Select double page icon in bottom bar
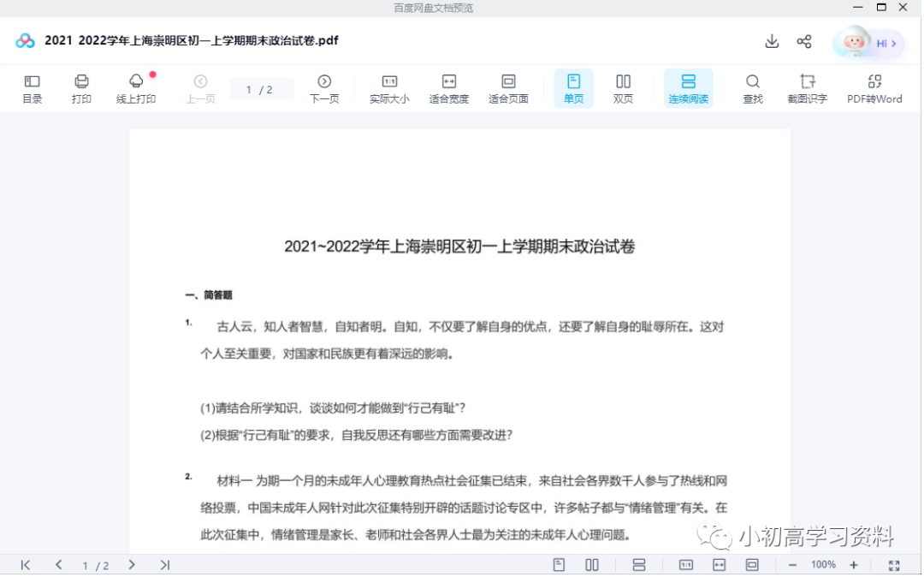 point(592,565)
